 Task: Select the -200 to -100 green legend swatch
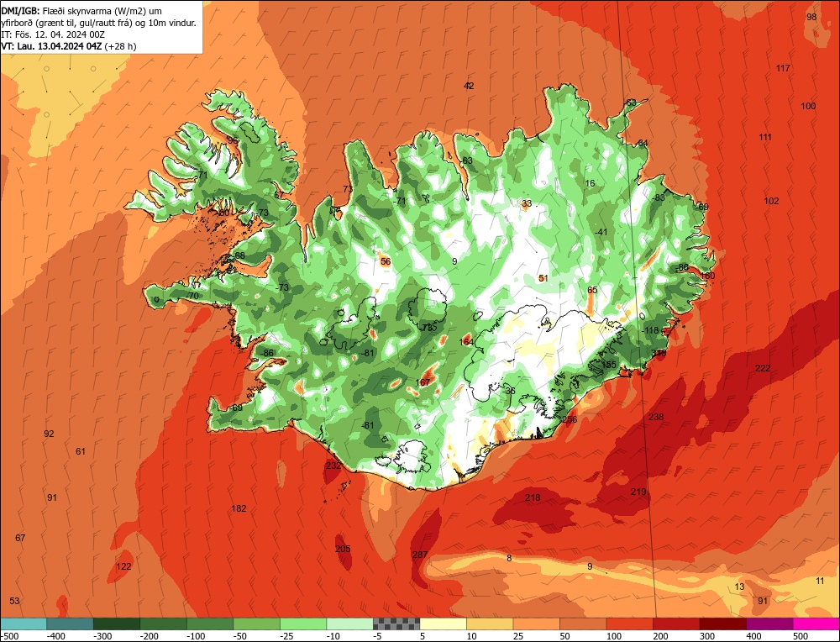tap(163, 624)
